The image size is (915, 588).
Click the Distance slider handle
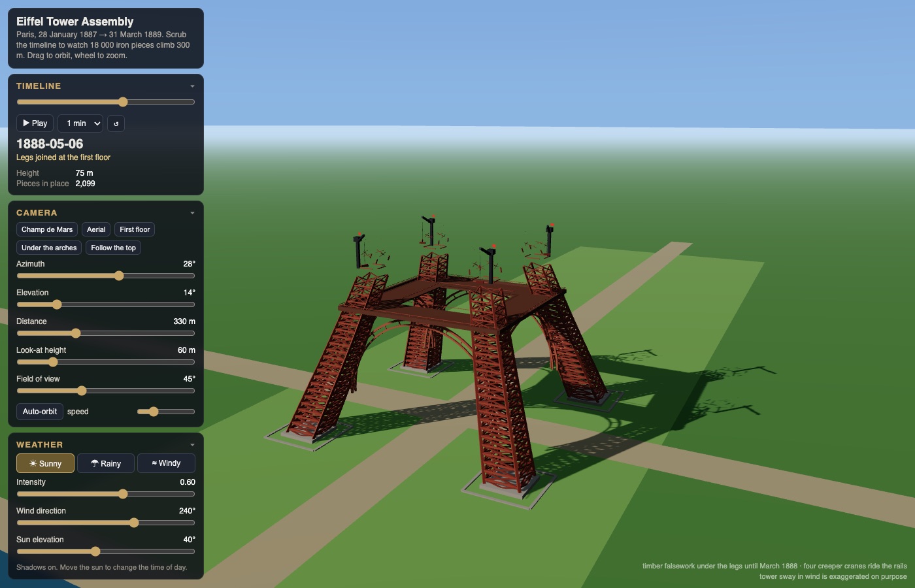[76, 333]
